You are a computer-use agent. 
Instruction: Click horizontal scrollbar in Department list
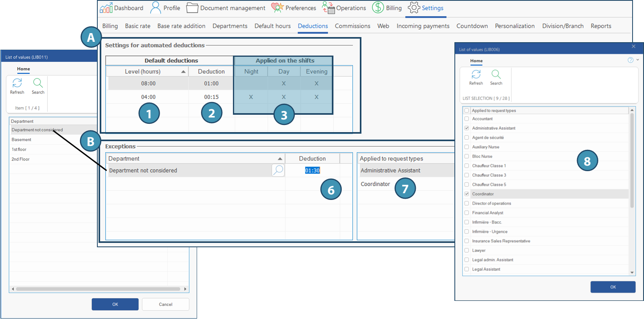[99, 289]
